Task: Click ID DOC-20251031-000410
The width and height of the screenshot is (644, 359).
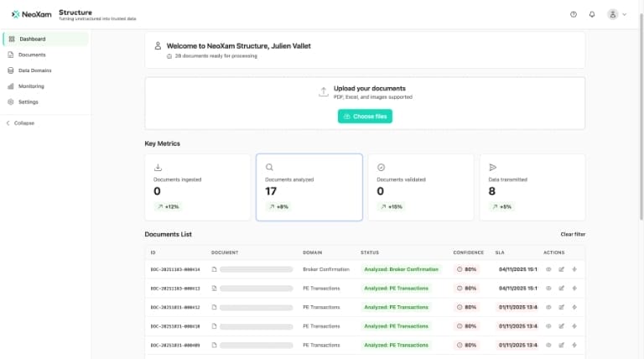Action: tap(175, 326)
